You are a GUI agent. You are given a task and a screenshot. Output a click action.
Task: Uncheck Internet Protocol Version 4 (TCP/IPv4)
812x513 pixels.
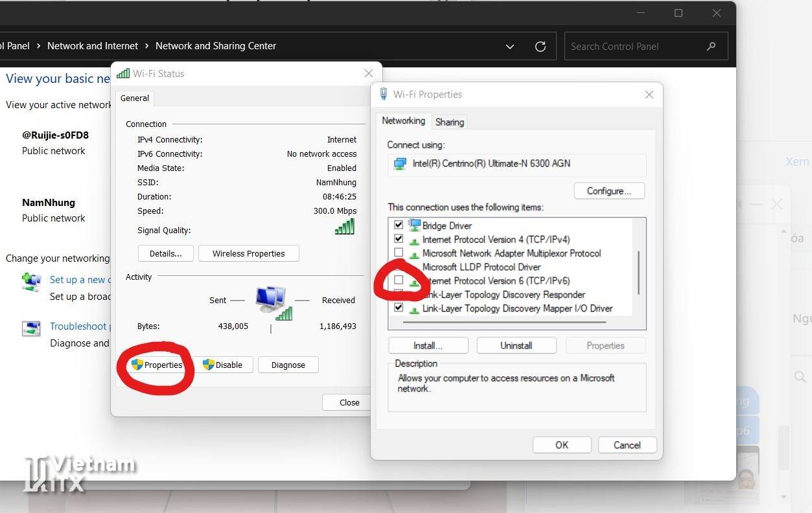pyautogui.click(x=399, y=239)
